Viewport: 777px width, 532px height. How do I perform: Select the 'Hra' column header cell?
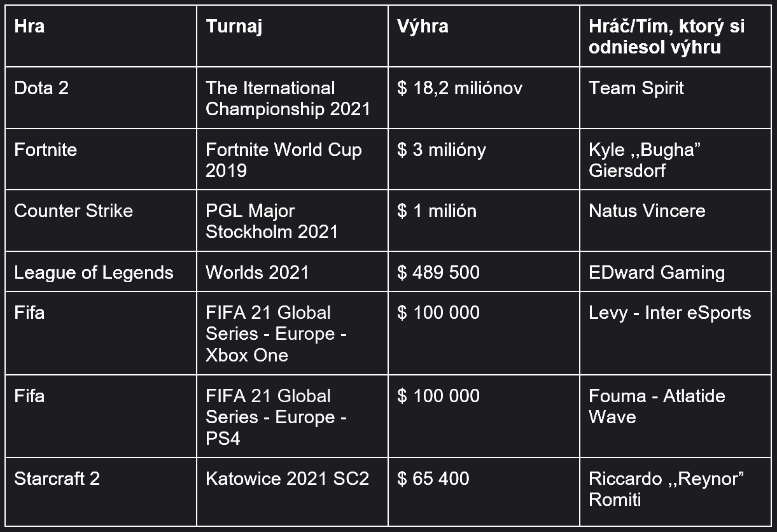(101, 36)
